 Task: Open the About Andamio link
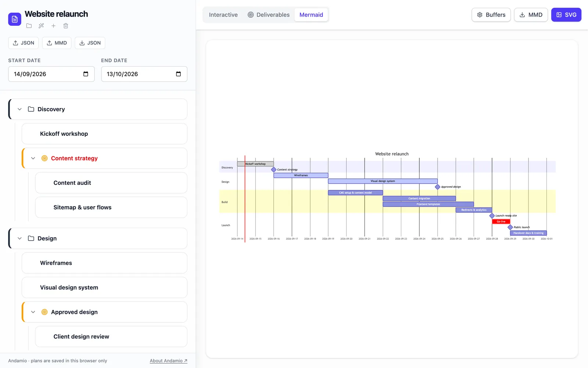169,361
